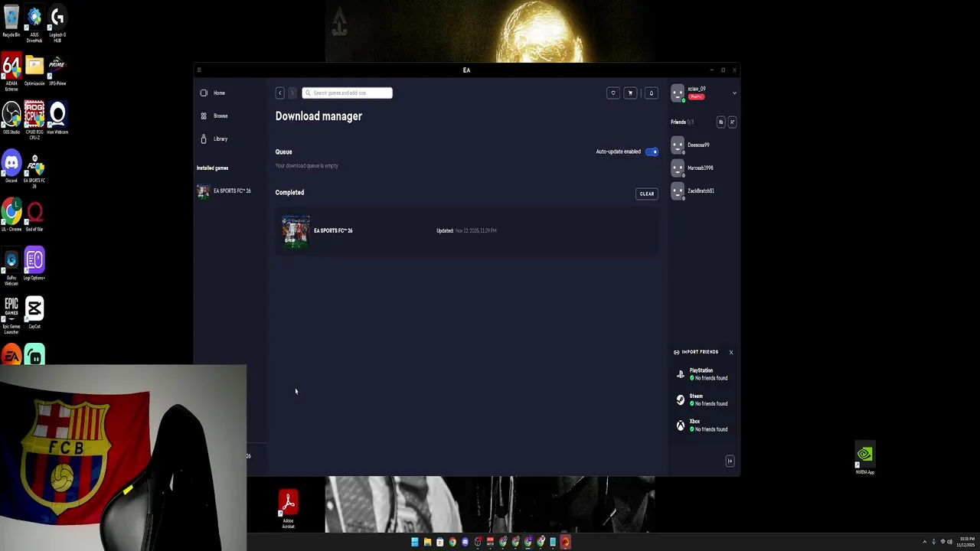Open God of War desktop shortcut
This screenshot has height=551, width=980.
pos(34,215)
